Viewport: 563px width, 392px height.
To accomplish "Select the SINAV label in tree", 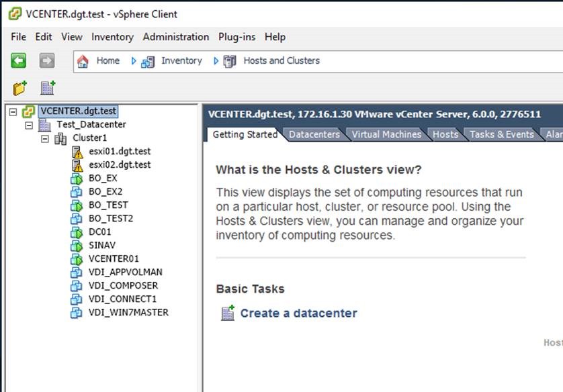I will click(x=102, y=245).
